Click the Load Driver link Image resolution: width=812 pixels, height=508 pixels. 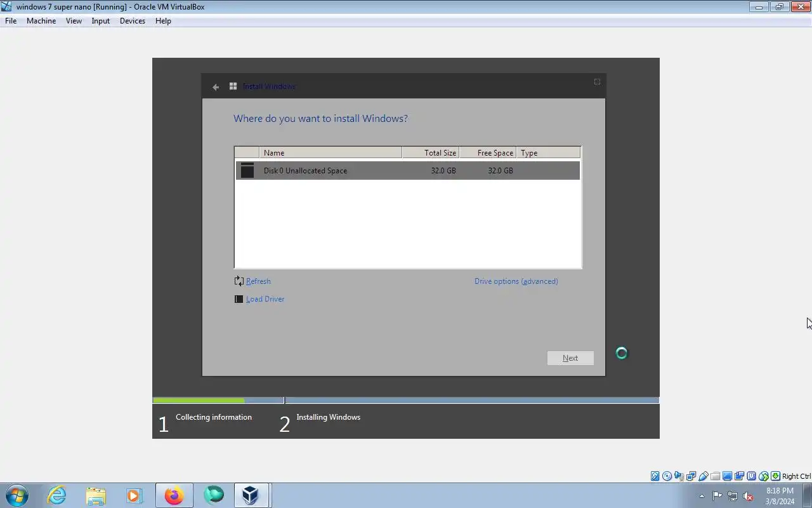(x=265, y=299)
